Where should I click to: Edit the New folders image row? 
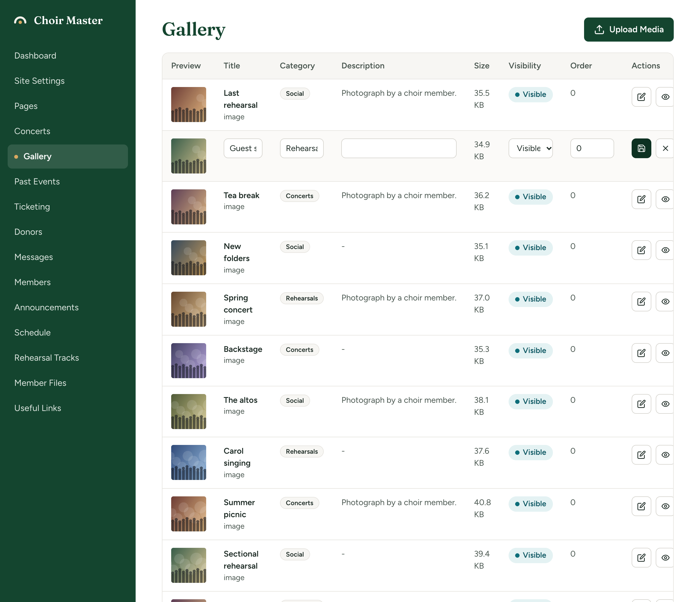point(641,250)
